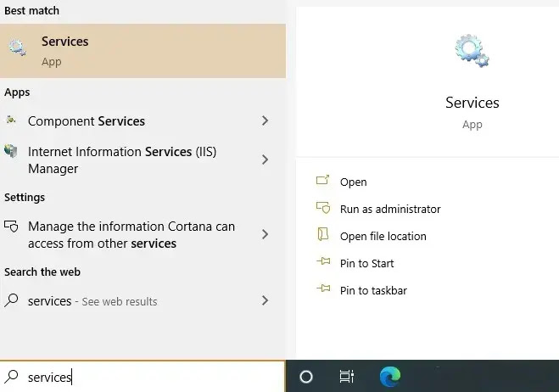This screenshot has height=392, width=559.
Task: Pin Services to Start
Action: [x=366, y=263]
